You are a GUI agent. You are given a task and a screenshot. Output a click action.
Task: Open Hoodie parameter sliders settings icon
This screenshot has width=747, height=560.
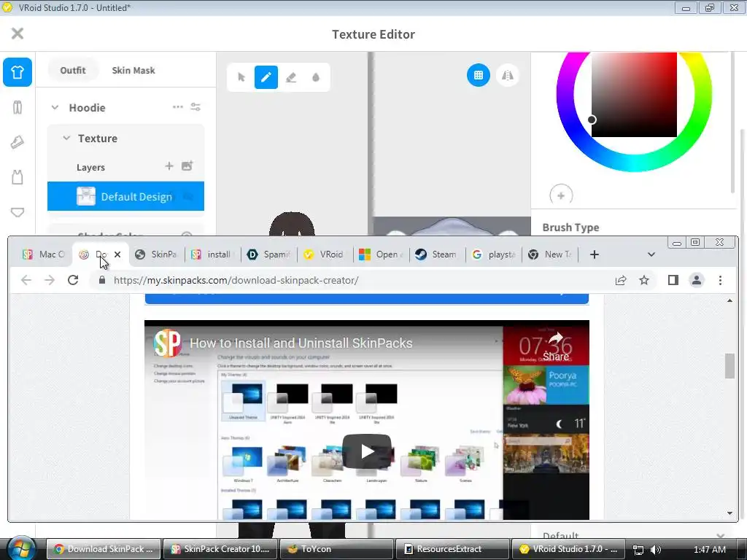196,107
